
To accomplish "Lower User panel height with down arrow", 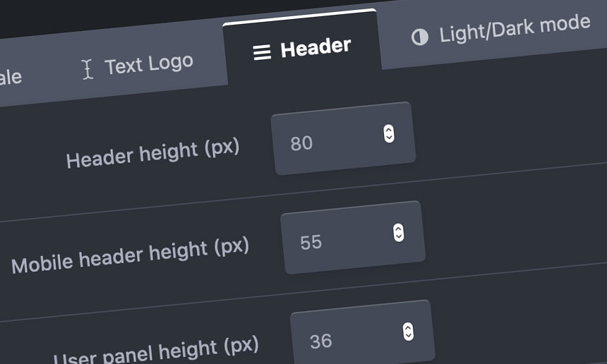I will [408, 335].
